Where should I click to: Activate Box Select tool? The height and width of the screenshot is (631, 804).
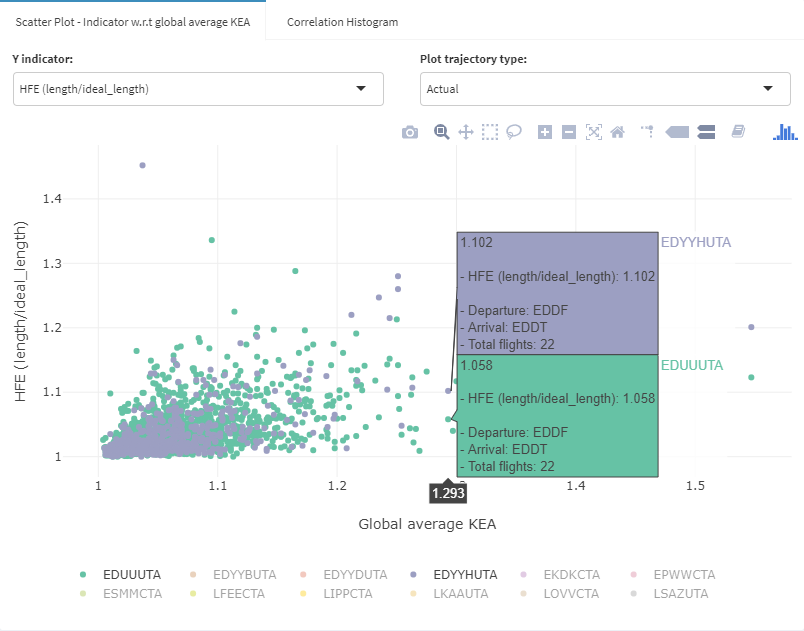click(x=490, y=132)
